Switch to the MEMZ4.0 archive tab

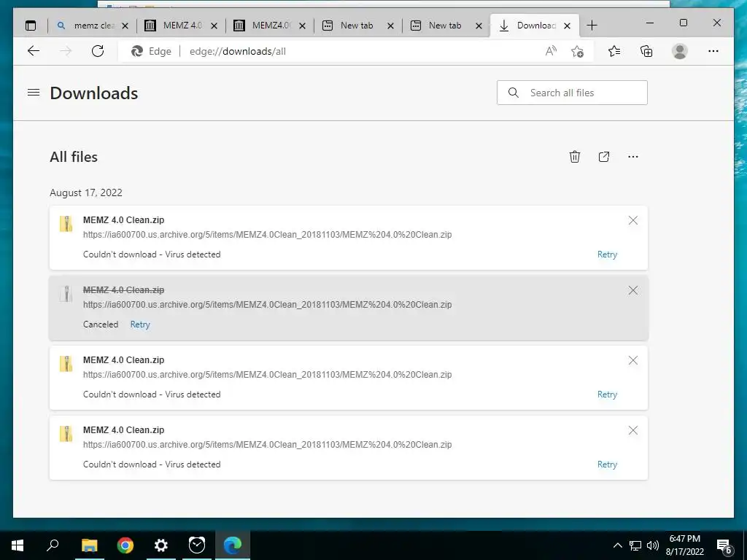click(269, 26)
